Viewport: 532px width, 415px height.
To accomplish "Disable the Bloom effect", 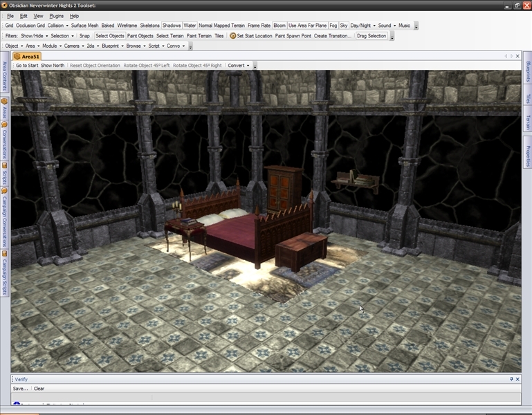I will [279, 26].
